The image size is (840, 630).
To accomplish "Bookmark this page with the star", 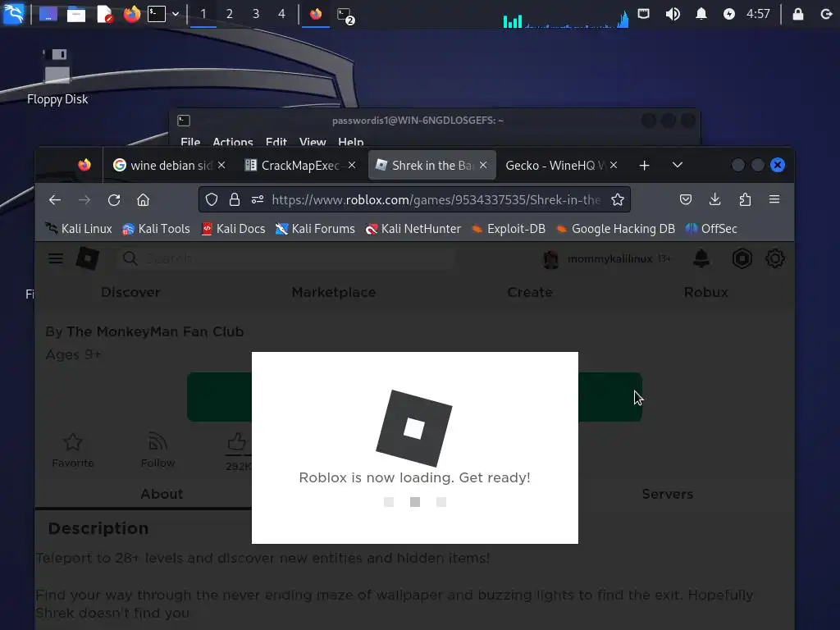I will 618,200.
